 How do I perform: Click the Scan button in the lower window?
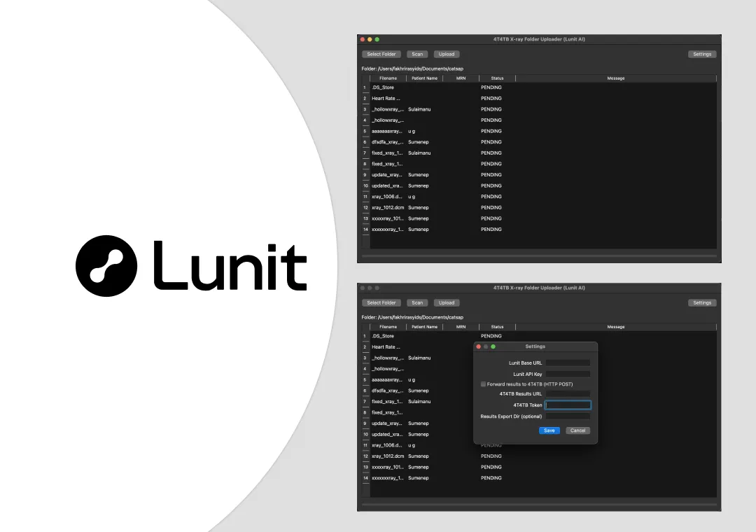tap(417, 303)
